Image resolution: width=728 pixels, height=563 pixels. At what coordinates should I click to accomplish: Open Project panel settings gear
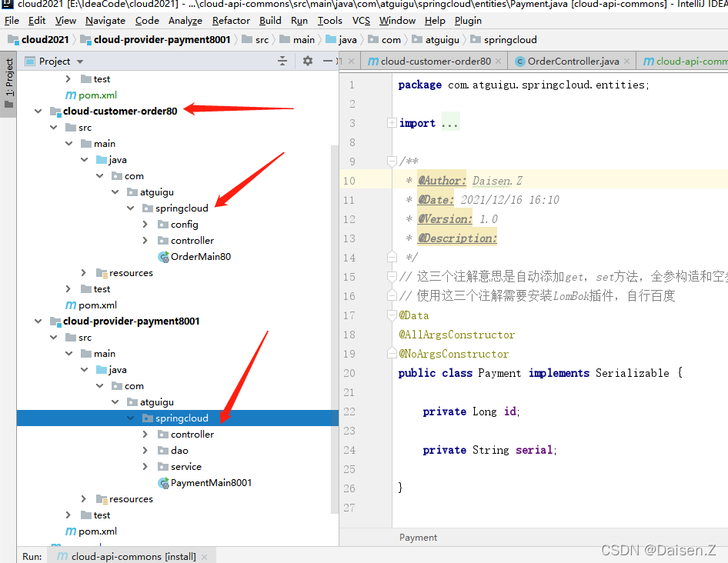tap(307, 61)
